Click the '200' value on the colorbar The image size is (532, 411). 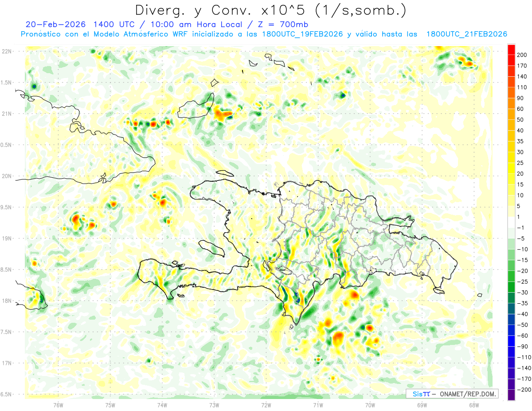pos(522,55)
